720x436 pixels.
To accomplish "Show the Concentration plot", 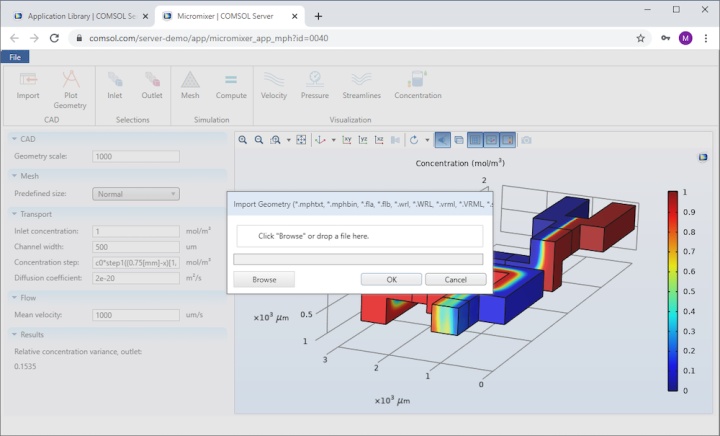I will [417, 79].
